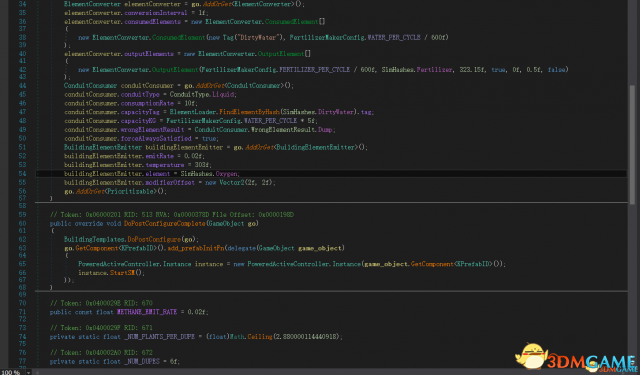Click the add_prefabInitFn method on line 63
Viewport: 640px width, 375px height.
pyautogui.click(x=196, y=249)
